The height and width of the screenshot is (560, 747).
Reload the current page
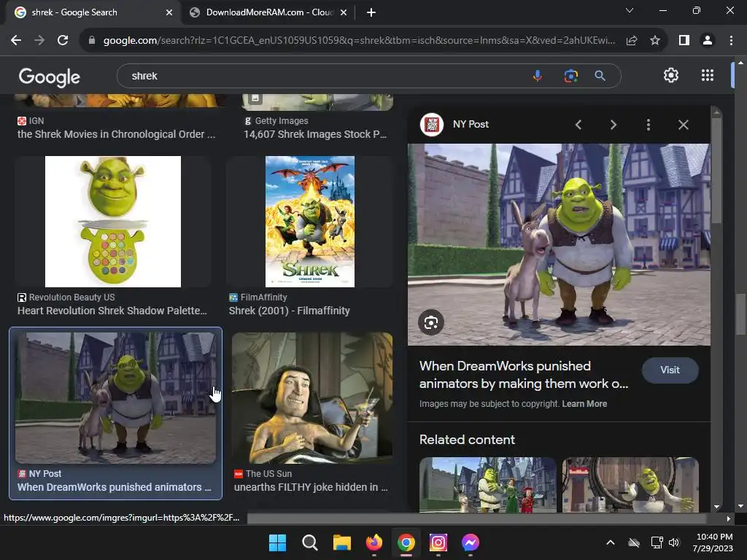[x=63, y=41]
